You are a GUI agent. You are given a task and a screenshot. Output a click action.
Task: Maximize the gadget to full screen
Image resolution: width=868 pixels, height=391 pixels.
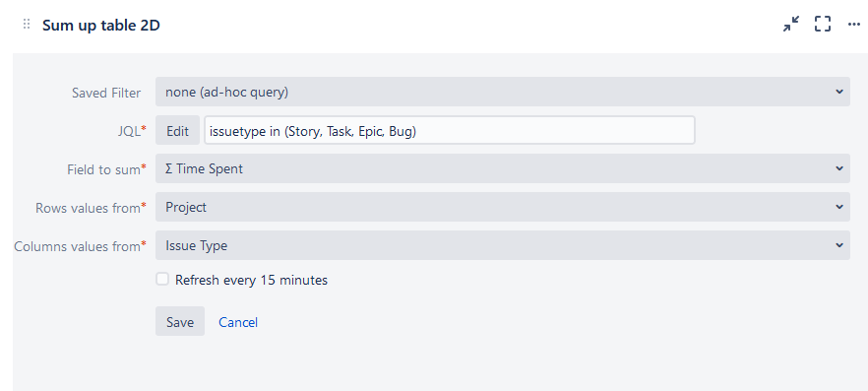coord(823,24)
